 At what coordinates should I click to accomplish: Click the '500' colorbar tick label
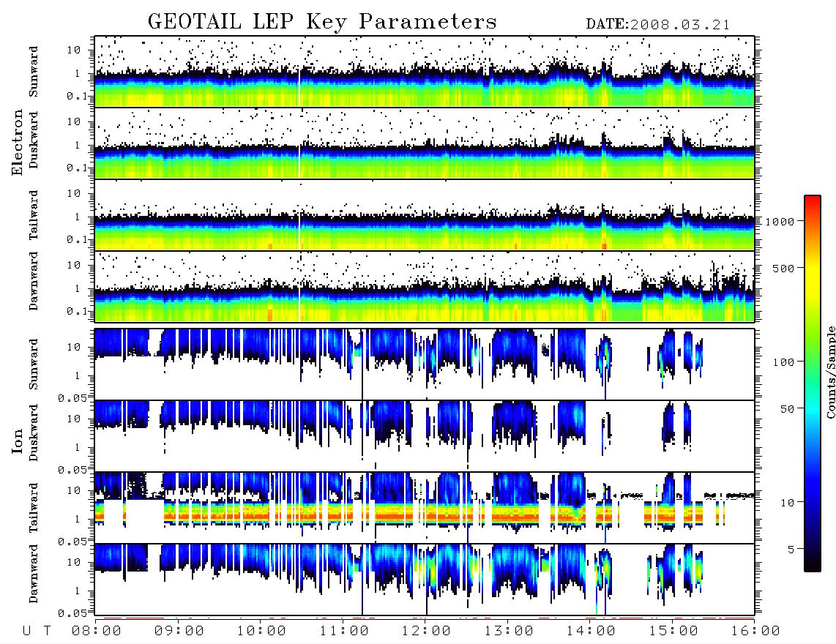(x=784, y=268)
